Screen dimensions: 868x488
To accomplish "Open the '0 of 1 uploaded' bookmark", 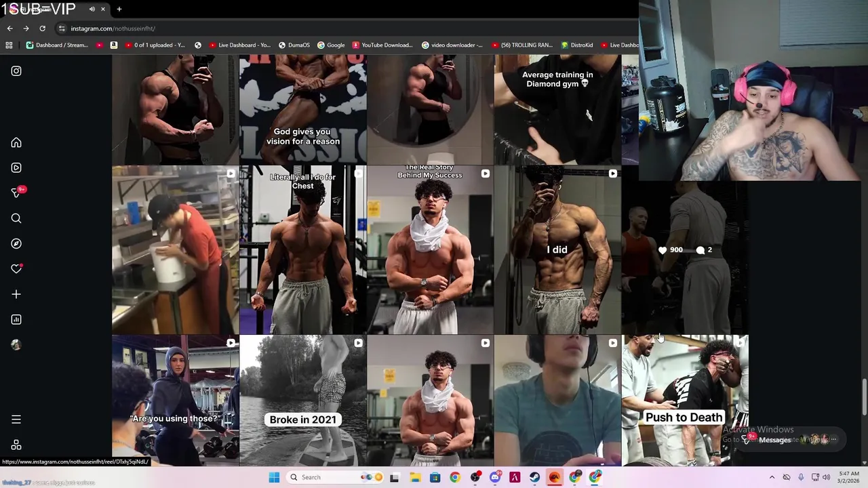I will [155, 45].
